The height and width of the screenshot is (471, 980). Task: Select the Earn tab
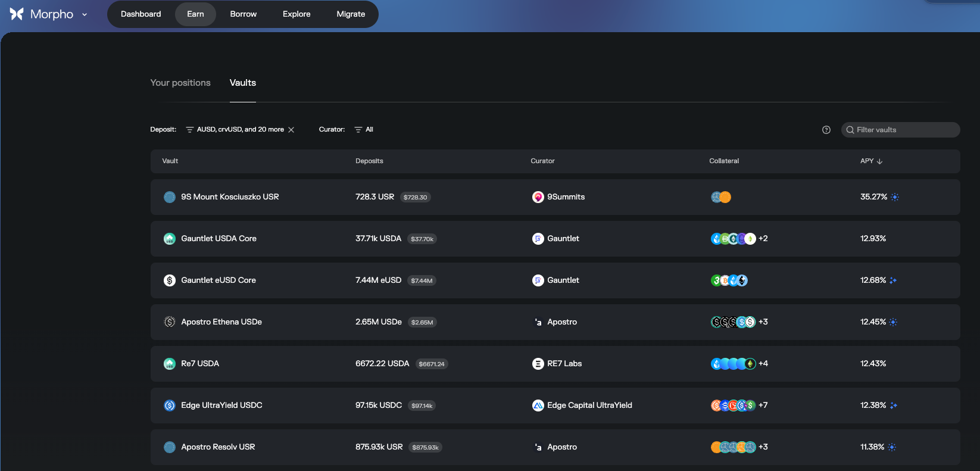click(x=195, y=14)
